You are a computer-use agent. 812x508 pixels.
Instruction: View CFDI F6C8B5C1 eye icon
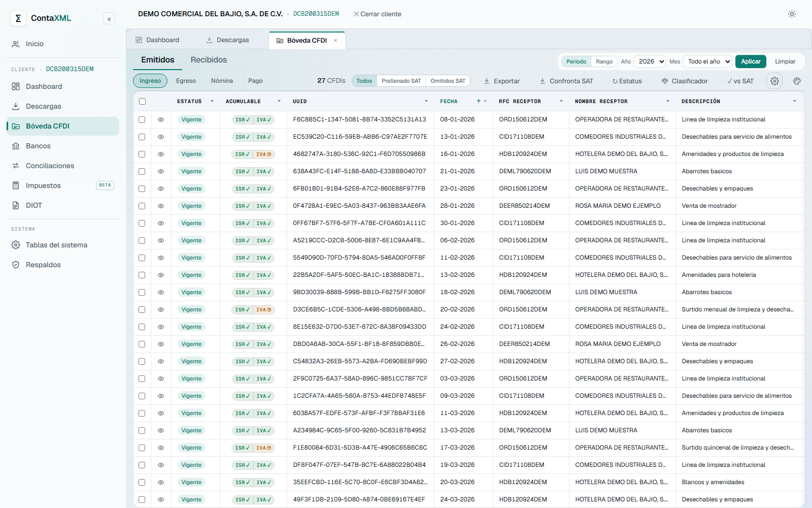pos(161,120)
